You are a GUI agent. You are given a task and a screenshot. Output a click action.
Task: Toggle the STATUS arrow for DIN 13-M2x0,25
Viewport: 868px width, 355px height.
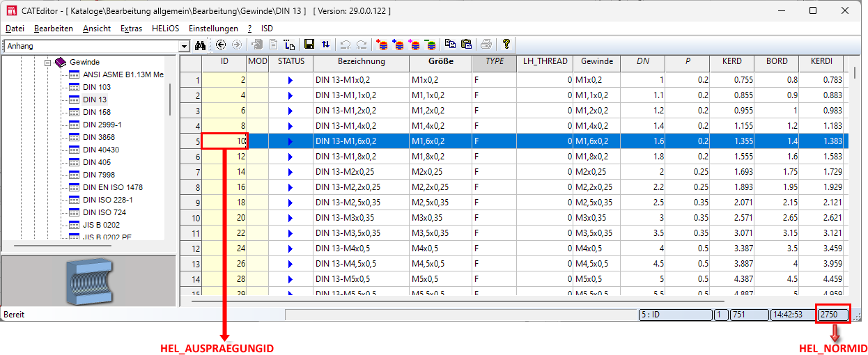click(x=290, y=172)
